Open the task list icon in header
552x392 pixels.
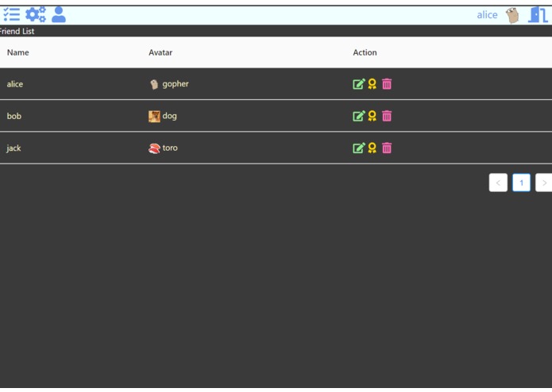click(12, 15)
